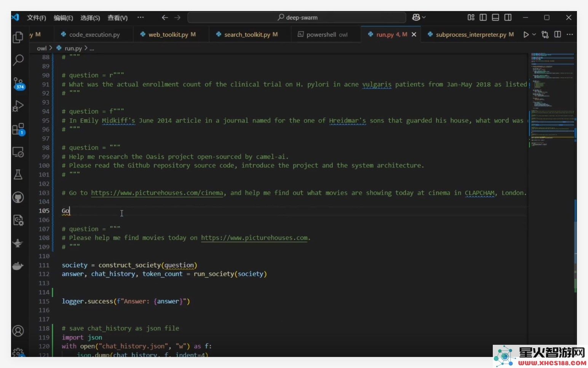Click the 'Go' text on line 105
The image size is (588, 368).
[x=66, y=211]
